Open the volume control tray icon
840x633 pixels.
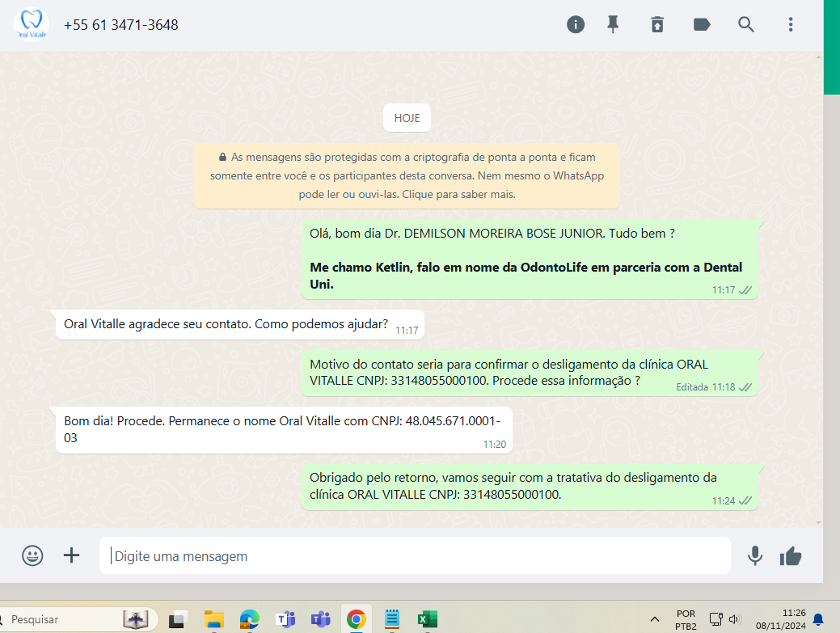[x=734, y=619]
